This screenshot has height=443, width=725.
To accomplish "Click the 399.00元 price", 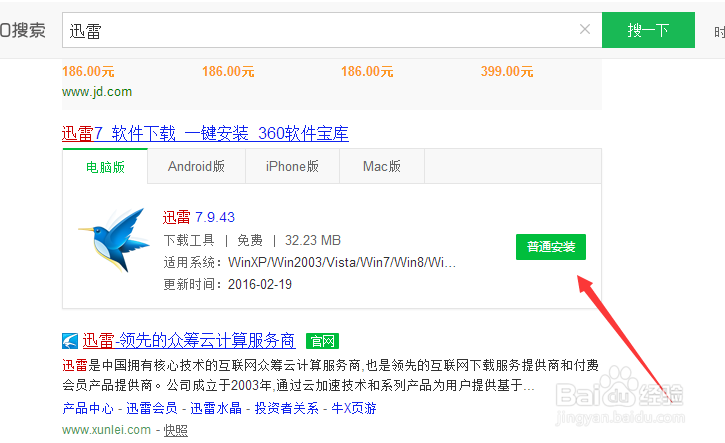I will 507,72.
